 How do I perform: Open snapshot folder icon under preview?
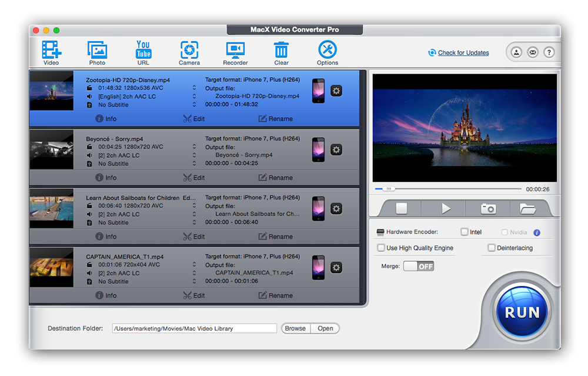[x=527, y=208]
